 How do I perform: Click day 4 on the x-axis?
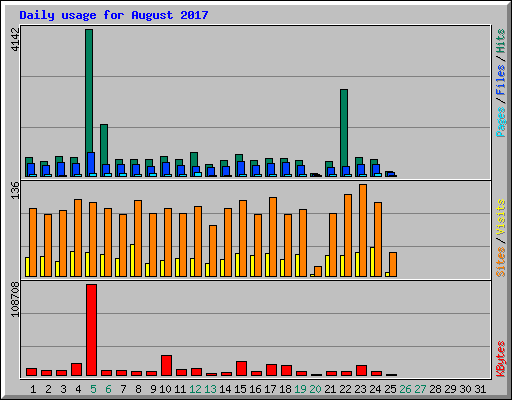78,389
